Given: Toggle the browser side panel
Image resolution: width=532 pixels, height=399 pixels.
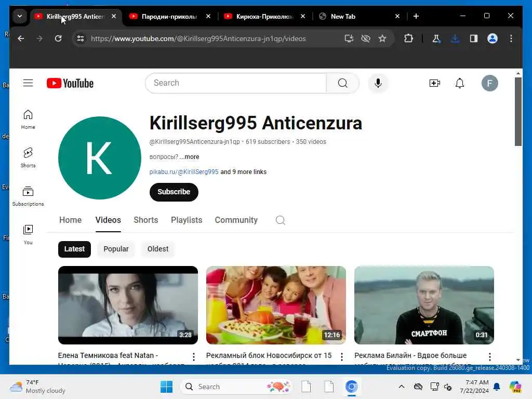Looking at the screenshot, I should (x=474, y=38).
